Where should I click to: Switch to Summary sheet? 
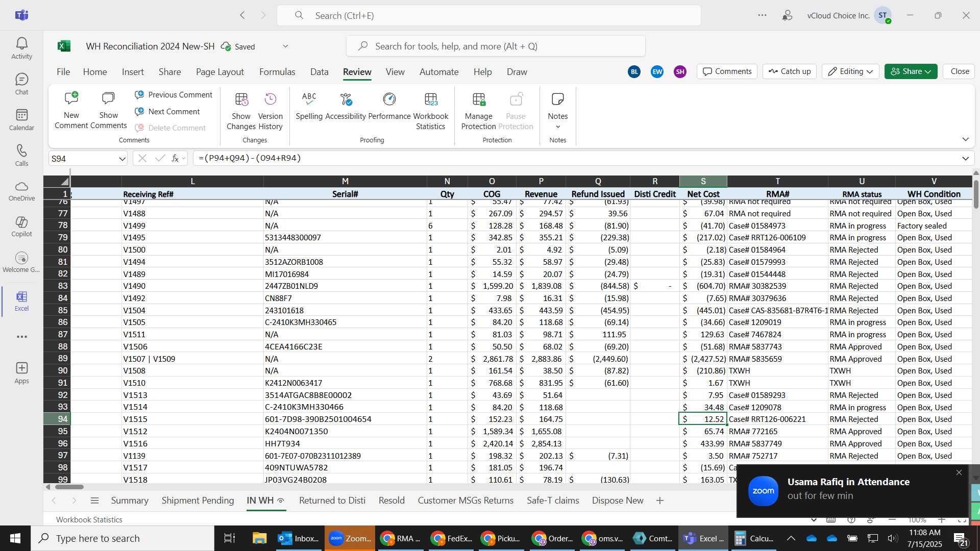[130, 500]
